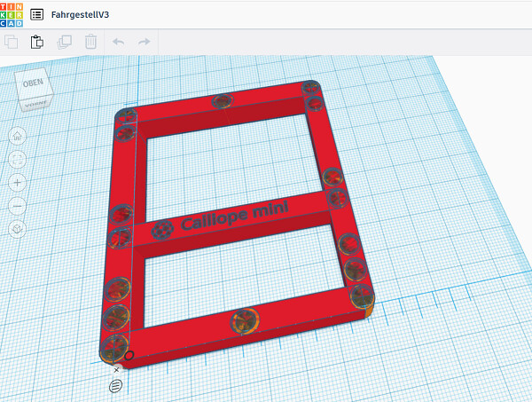Select the hole at top center of frame
Screen dimensions: 532x402
tap(223, 101)
